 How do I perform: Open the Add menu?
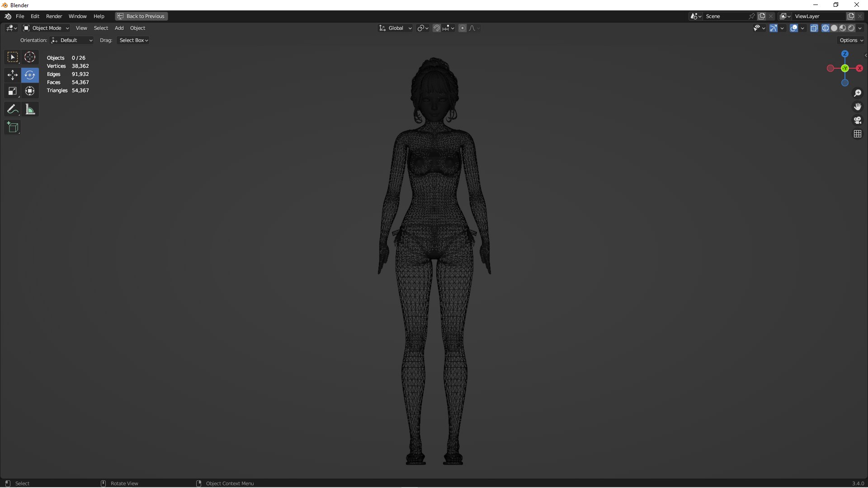point(119,28)
